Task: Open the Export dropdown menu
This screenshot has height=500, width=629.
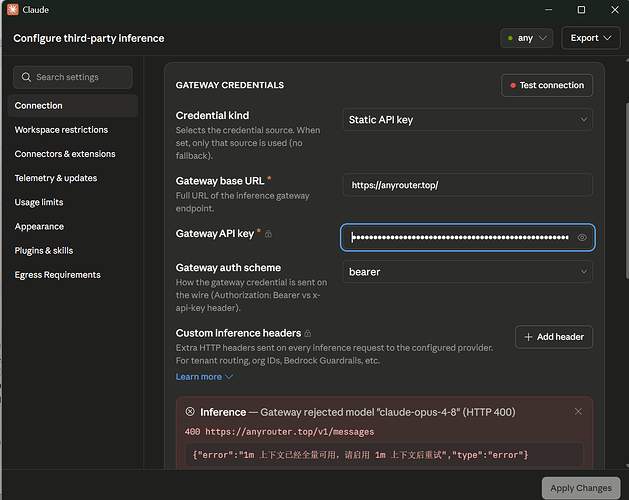Action: pos(590,38)
